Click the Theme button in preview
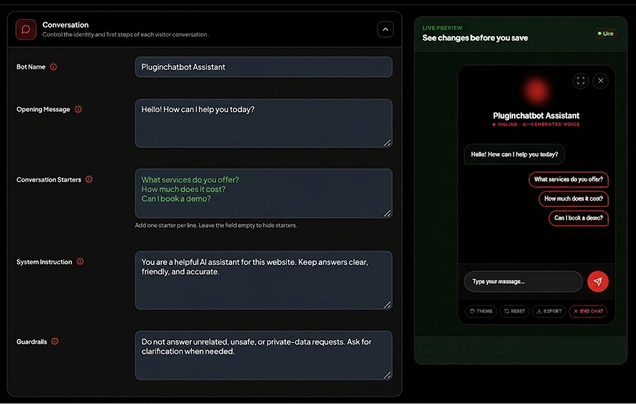This screenshot has height=404, width=636. [481, 311]
